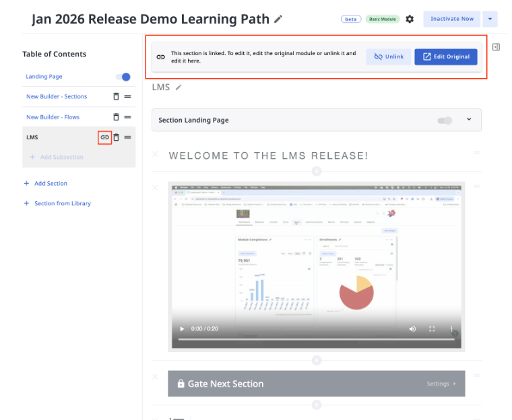Remove video block X icon
This screenshot has width=512, height=420.
coord(155,188)
